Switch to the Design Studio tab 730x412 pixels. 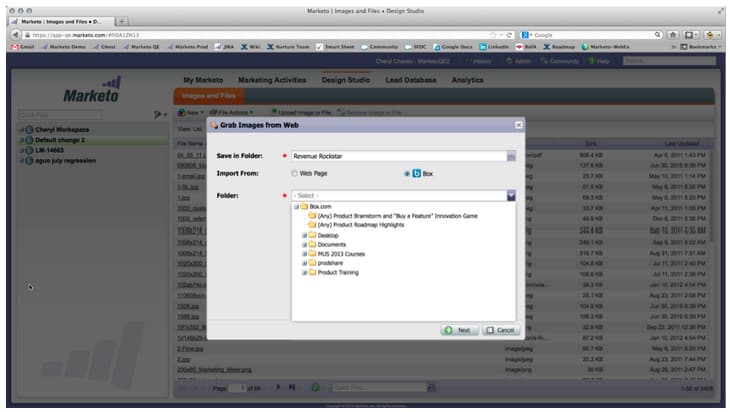[345, 80]
